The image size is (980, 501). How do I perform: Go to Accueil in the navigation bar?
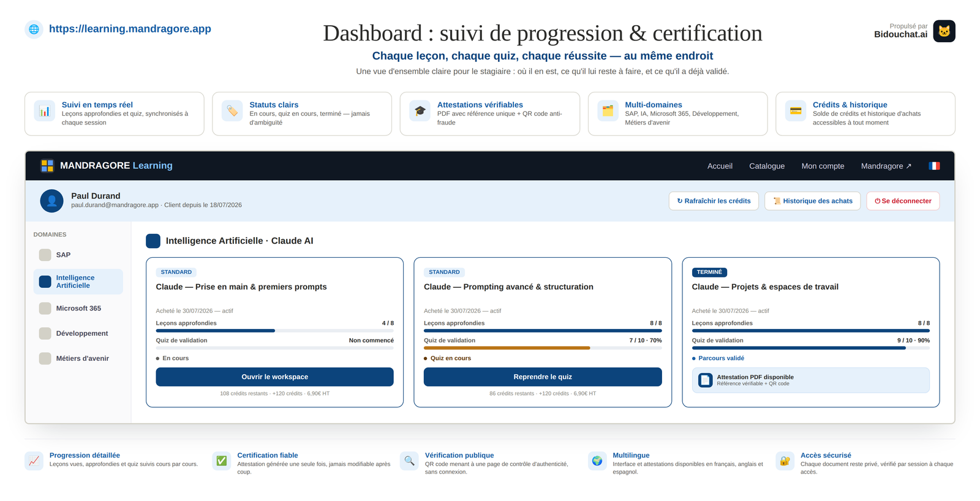(720, 166)
